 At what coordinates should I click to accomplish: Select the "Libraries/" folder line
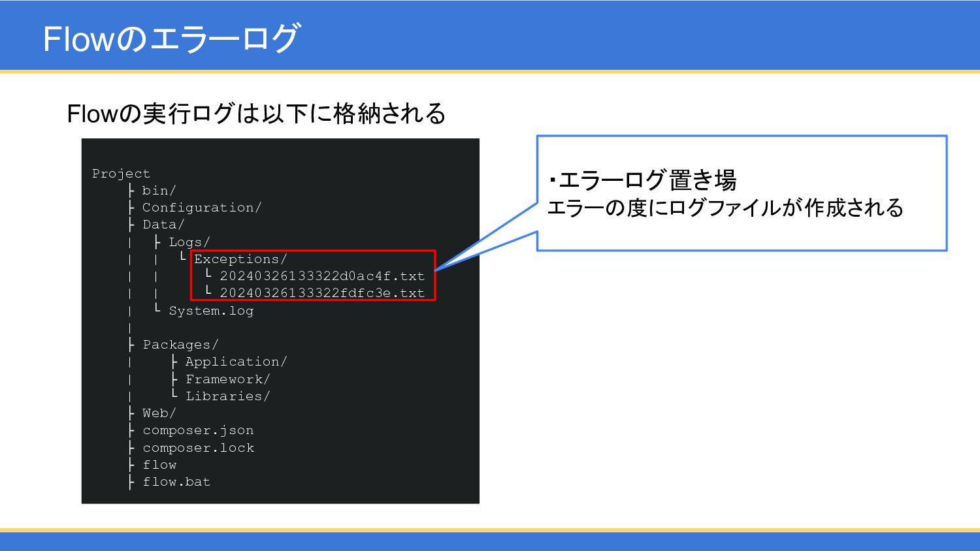228,396
